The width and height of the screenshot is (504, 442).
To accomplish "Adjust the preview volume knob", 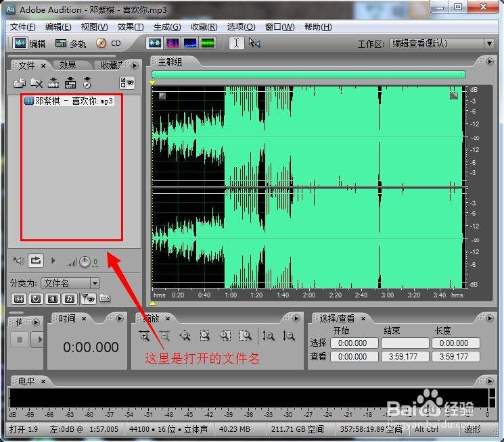I will pyautogui.click(x=85, y=262).
